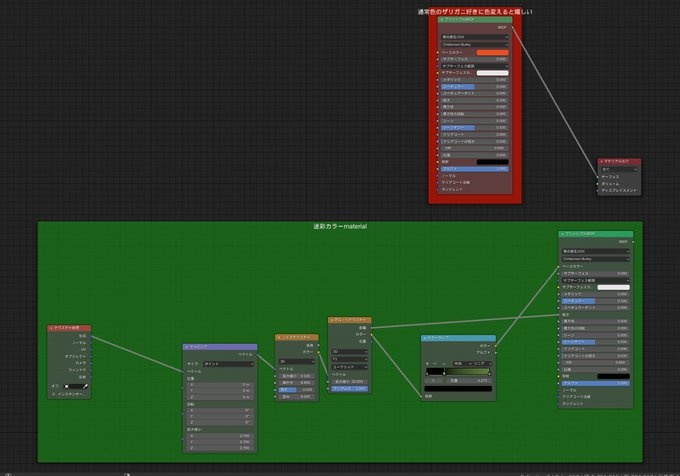Click the red frame's Japanese title label
Viewport: 680px width, 476px height.
click(475, 12)
